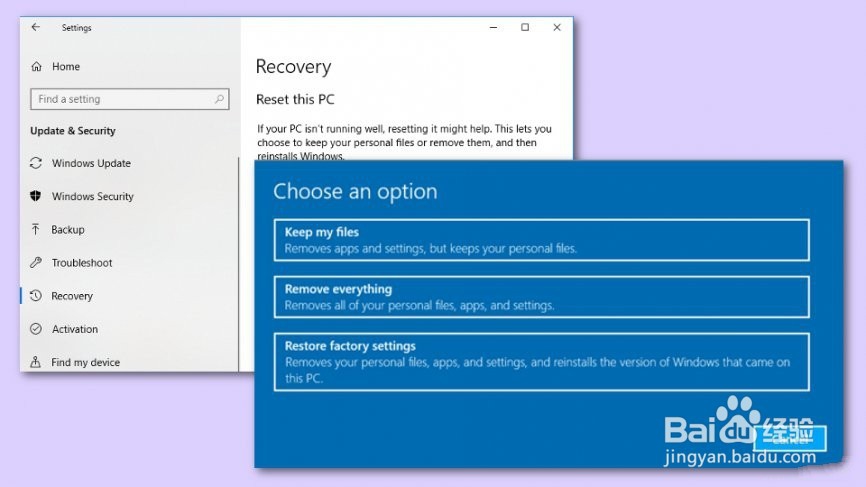Close the Settings window
This screenshot has width=866, height=487.
(x=557, y=27)
